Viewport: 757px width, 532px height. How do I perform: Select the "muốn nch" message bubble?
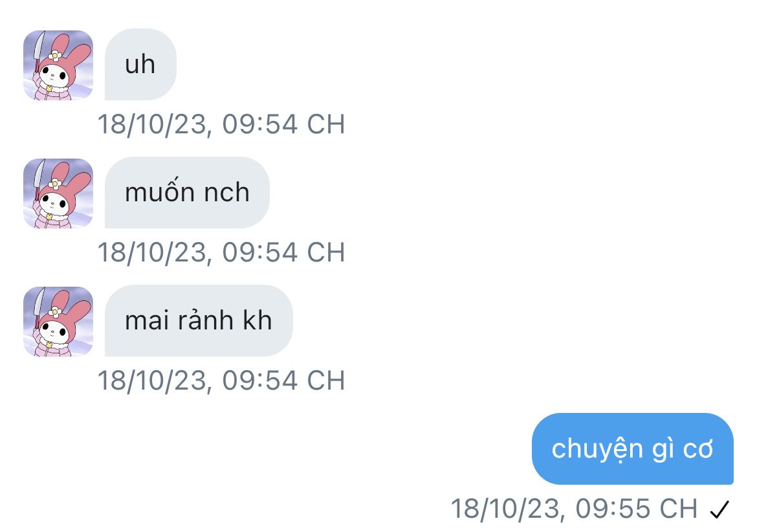coord(187,192)
